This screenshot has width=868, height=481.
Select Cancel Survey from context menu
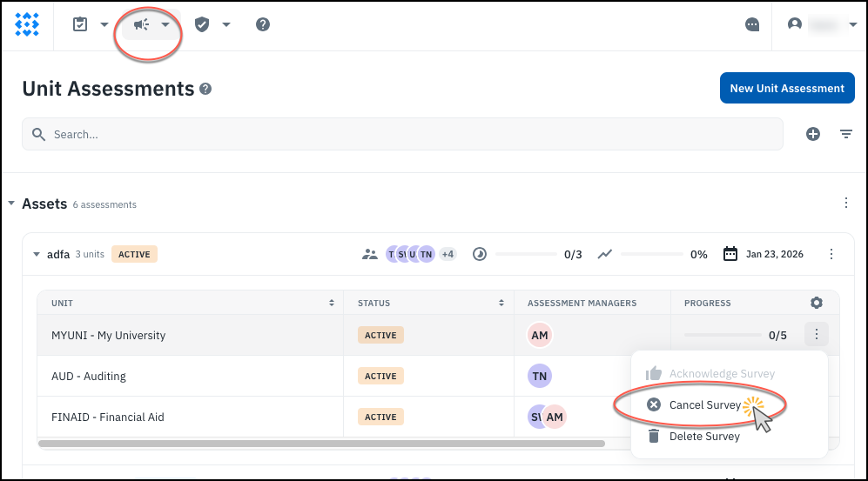[704, 405]
